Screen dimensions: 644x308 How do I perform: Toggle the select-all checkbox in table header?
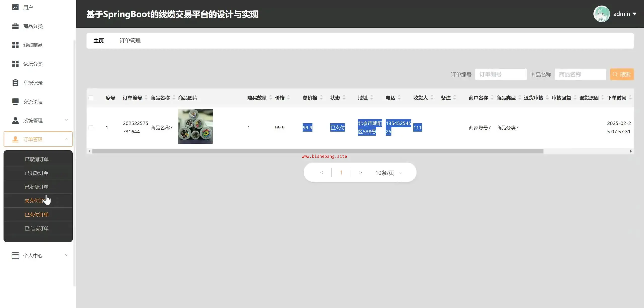pos(91,98)
